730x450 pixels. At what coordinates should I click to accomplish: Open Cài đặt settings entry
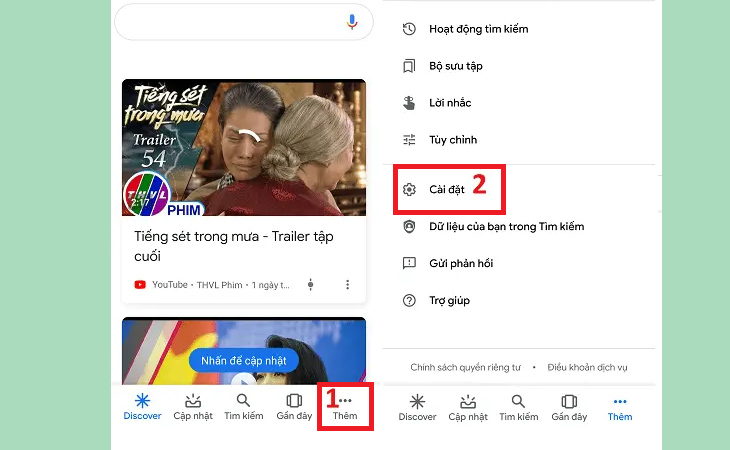point(449,189)
